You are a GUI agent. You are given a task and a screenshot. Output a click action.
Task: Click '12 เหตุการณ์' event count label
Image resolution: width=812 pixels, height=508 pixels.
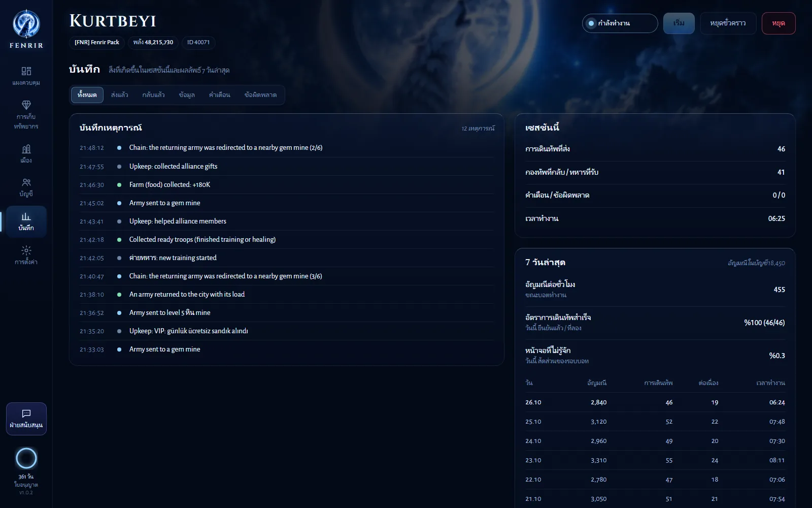click(x=478, y=129)
